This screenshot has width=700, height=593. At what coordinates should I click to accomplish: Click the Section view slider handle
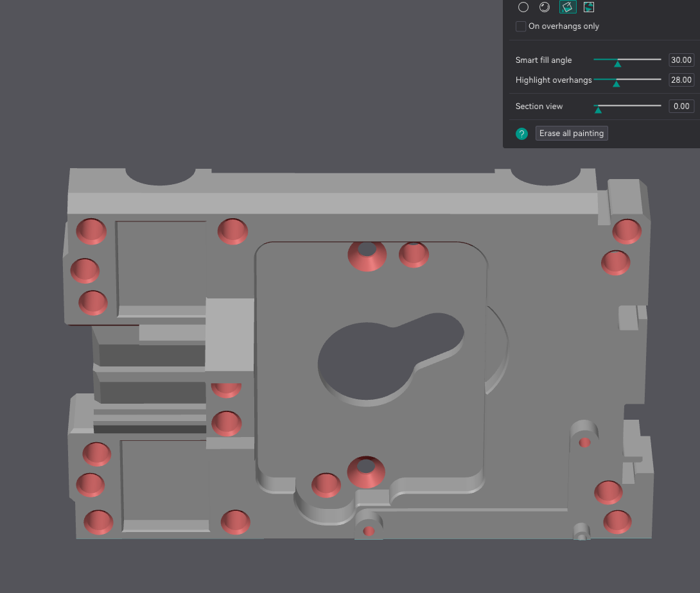pyautogui.click(x=598, y=109)
